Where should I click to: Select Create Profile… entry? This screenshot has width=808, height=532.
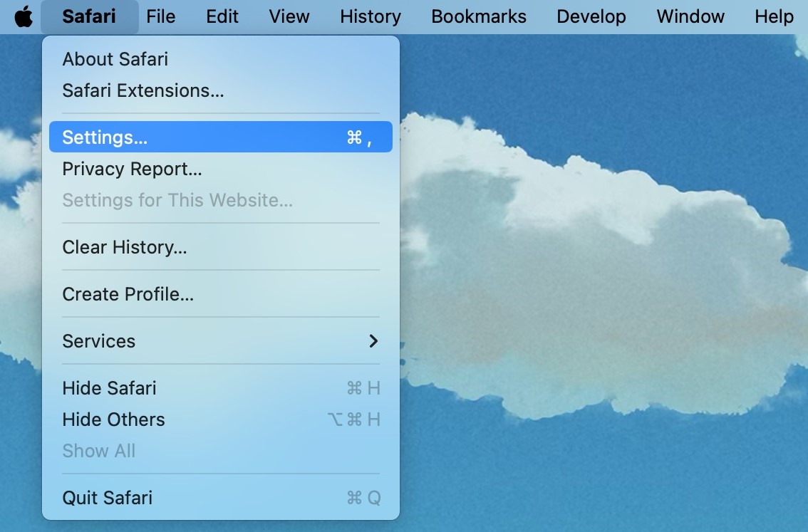(x=221, y=294)
